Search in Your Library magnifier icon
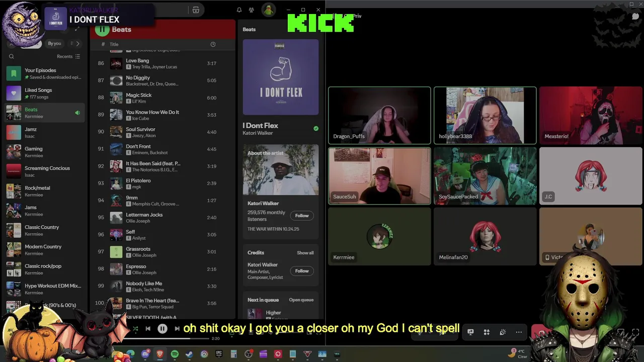The width and height of the screenshot is (644, 362). pyautogui.click(x=12, y=56)
